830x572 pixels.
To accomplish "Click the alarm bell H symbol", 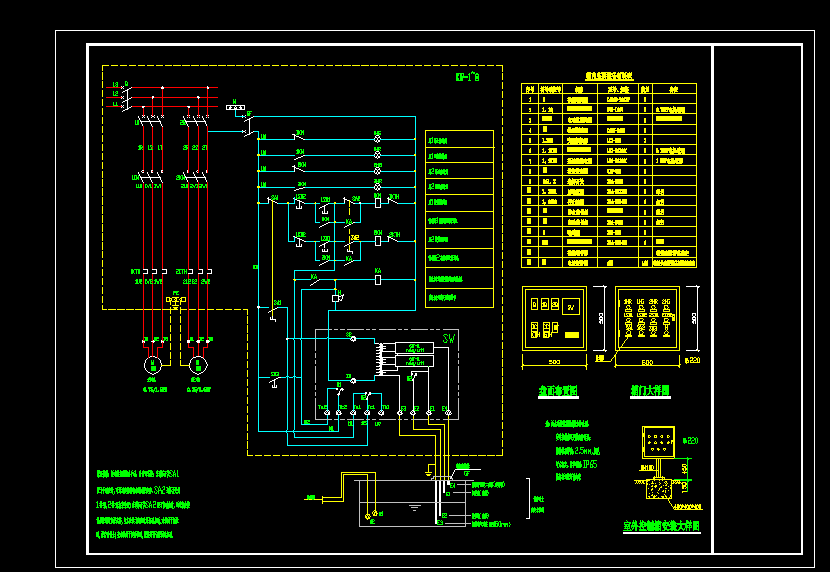I will point(337,298).
